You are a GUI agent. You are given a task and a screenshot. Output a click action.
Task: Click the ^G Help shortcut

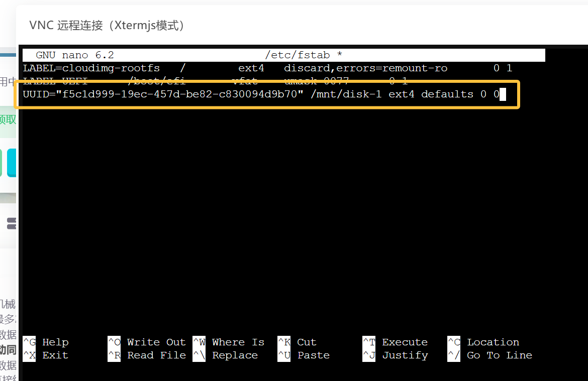46,342
